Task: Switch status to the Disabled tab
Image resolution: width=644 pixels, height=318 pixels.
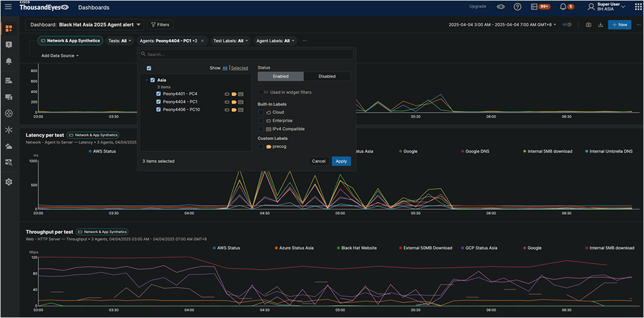Action: pos(327,76)
